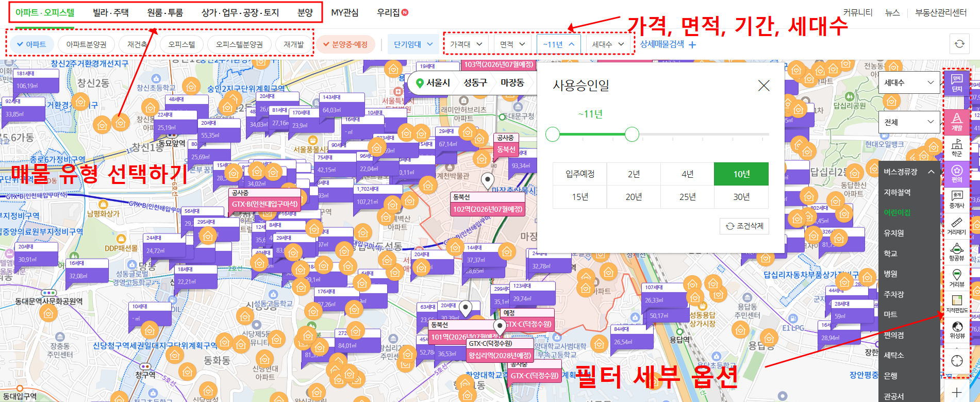Toggle the 개발 development layer icon

[x=957, y=122]
